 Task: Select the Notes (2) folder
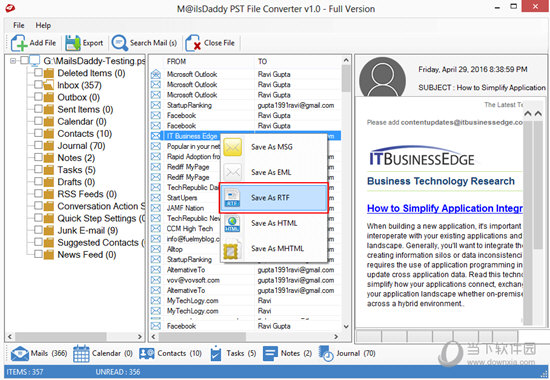(76, 158)
